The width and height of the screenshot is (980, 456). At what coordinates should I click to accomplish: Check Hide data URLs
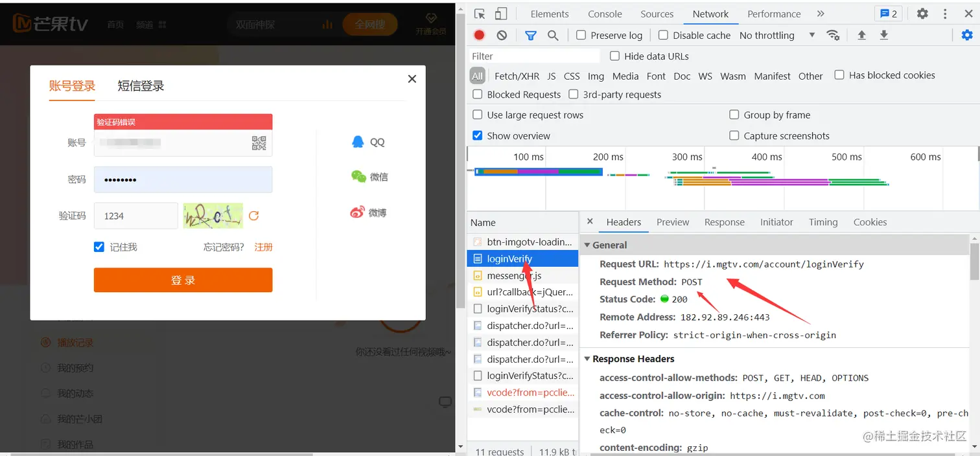(614, 56)
